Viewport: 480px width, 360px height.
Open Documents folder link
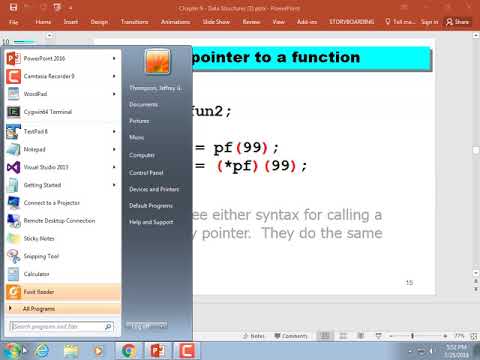click(x=143, y=104)
